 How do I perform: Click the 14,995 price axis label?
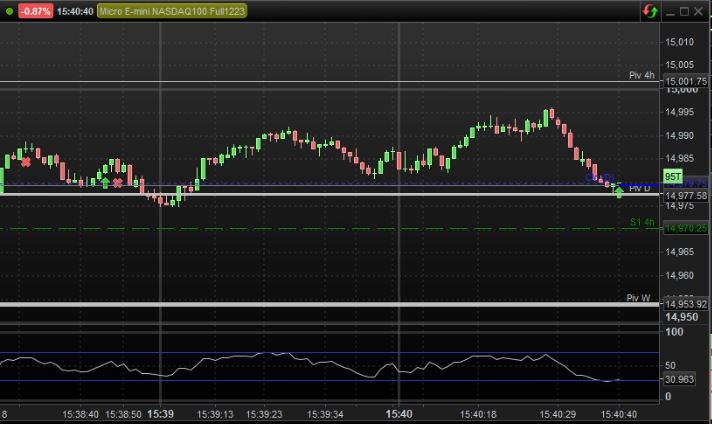coord(679,112)
